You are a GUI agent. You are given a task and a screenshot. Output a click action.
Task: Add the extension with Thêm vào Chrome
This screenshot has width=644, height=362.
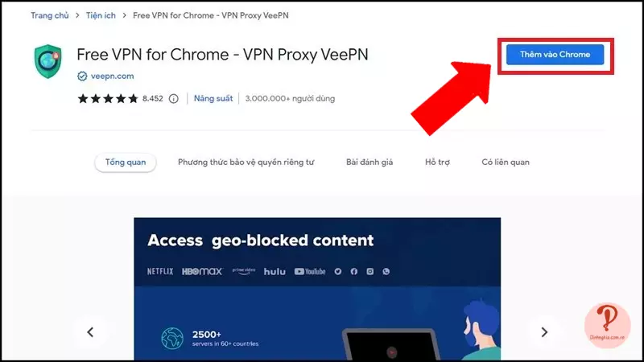point(555,55)
